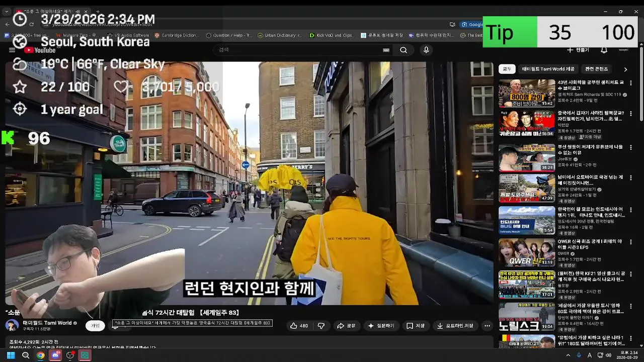
Task: Open 43년 사회학을 공부한 video title
Action: [591, 85]
